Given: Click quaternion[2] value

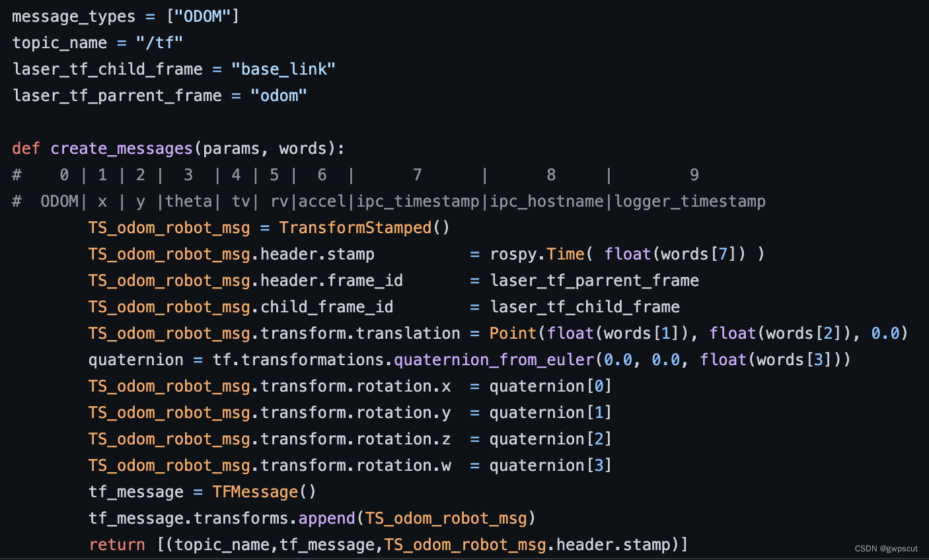Looking at the screenshot, I should click(551, 439).
